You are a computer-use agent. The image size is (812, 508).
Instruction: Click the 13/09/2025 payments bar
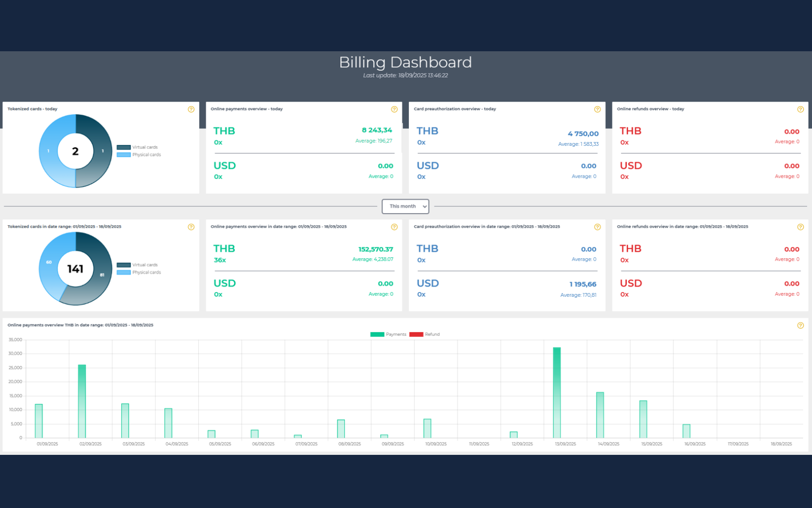click(x=557, y=393)
